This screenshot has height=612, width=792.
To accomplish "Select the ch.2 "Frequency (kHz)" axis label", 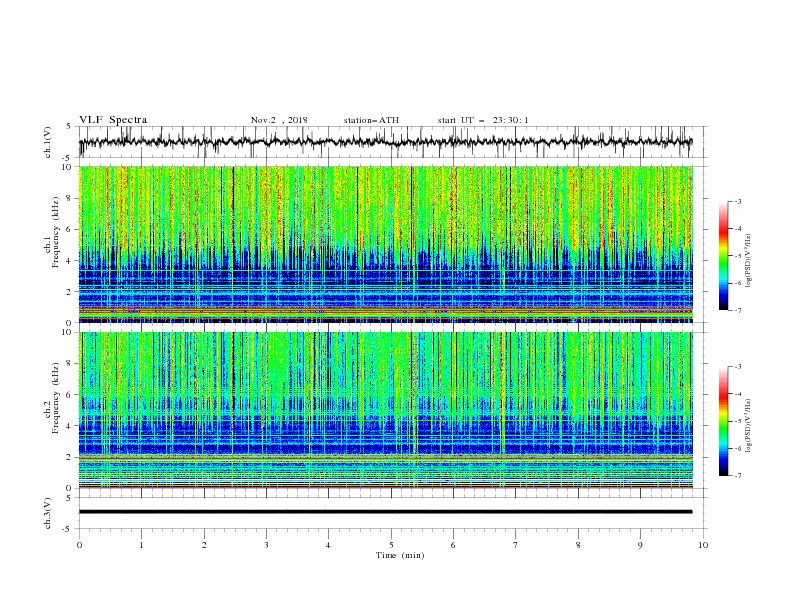I will pyautogui.click(x=57, y=398).
